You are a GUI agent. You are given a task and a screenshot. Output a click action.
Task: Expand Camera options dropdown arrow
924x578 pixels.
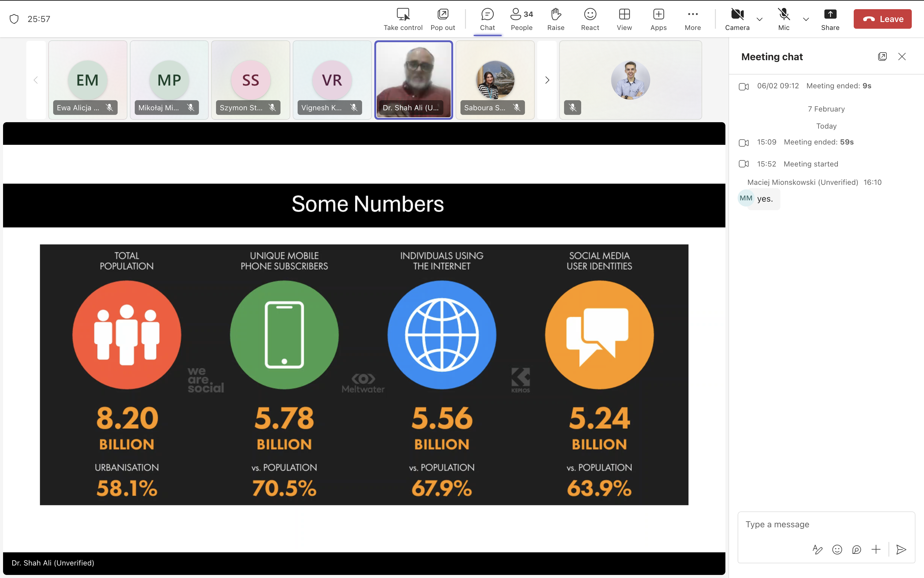point(760,19)
